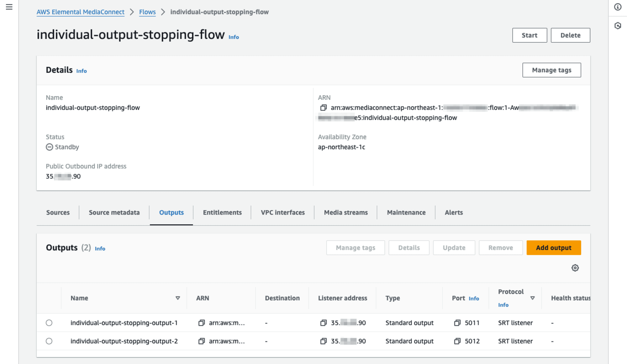Open Info link beside Outputs heading
The width and height of the screenshot is (627, 364).
pos(100,249)
